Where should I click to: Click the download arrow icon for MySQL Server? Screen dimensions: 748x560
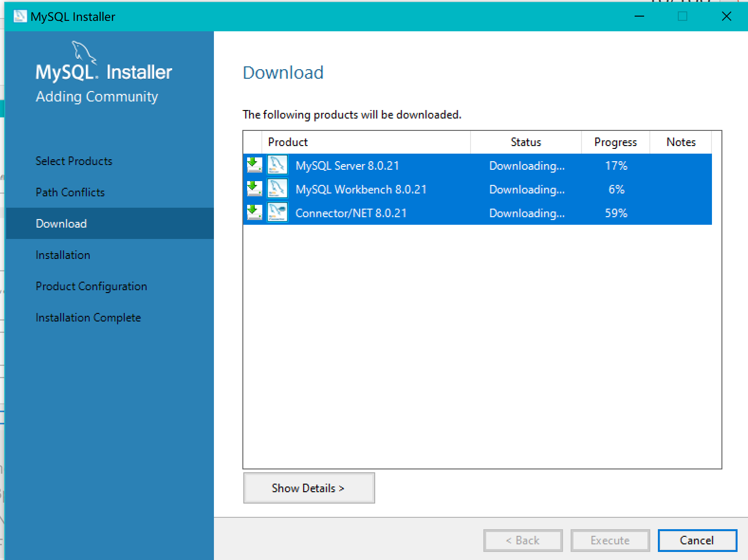coord(255,165)
